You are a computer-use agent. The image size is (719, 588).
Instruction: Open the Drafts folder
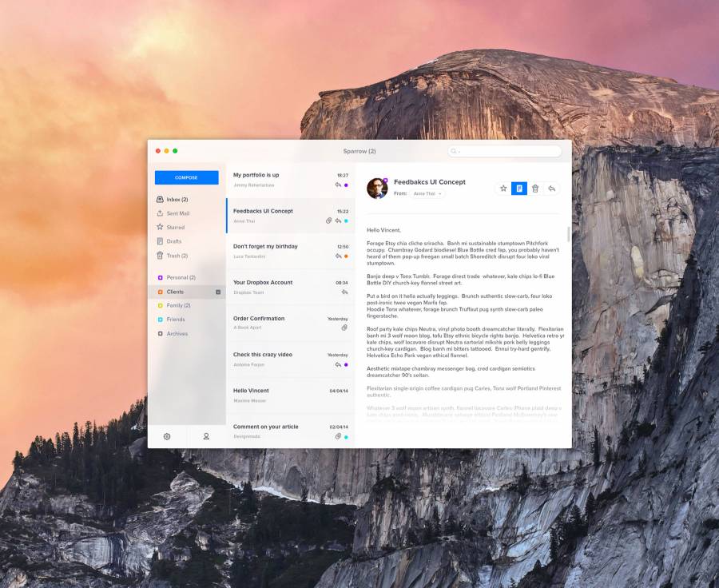point(173,241)
